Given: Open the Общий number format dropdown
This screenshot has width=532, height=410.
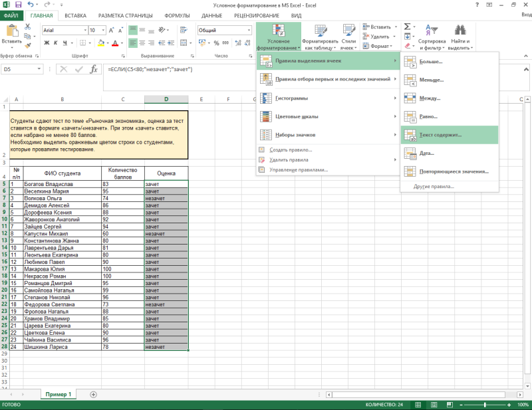Looking at the screenshot, I should (249, 30).
